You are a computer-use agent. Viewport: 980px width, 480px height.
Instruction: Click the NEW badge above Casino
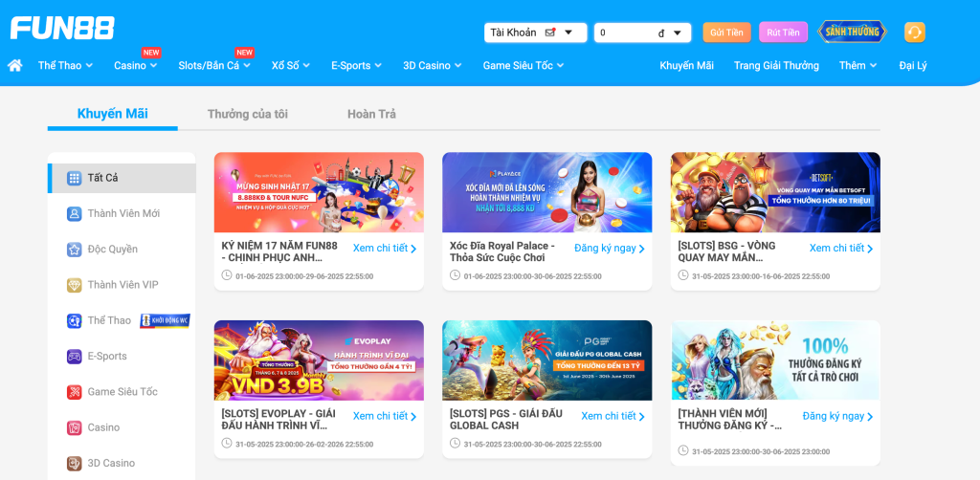(151, 53)
